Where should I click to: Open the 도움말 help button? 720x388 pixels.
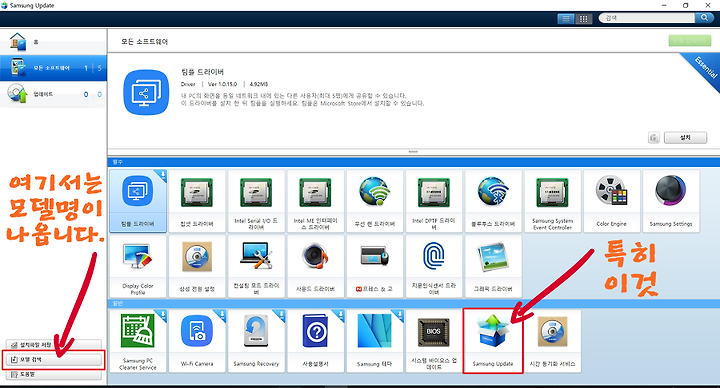pos(54,375)
